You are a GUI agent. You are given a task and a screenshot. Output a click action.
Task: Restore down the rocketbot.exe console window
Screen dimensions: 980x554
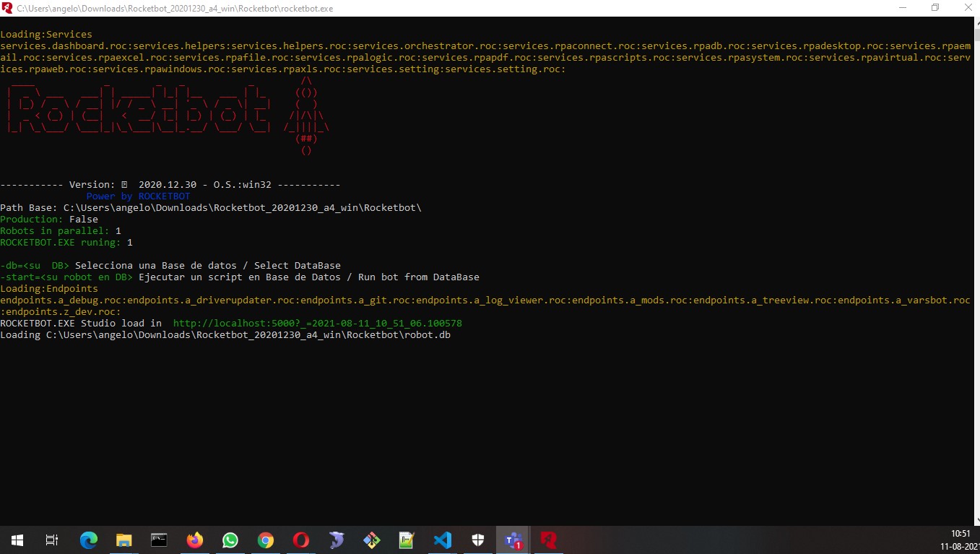click(935, 8)
